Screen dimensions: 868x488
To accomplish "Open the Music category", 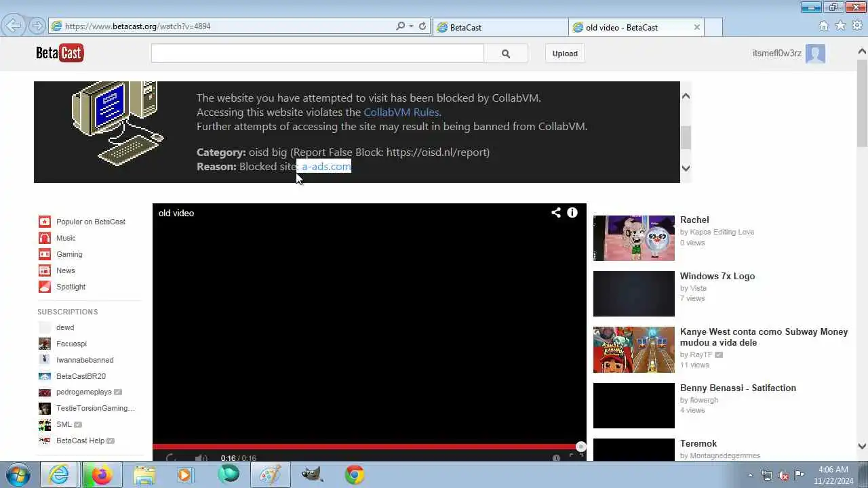I will coord(66,238).
